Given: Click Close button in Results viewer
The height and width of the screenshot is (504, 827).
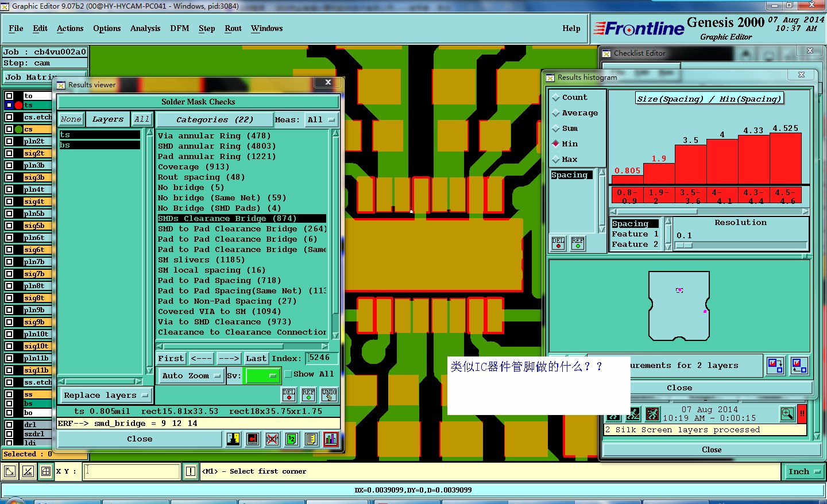Looking at the screenshot, I should (x=140, y=439).
